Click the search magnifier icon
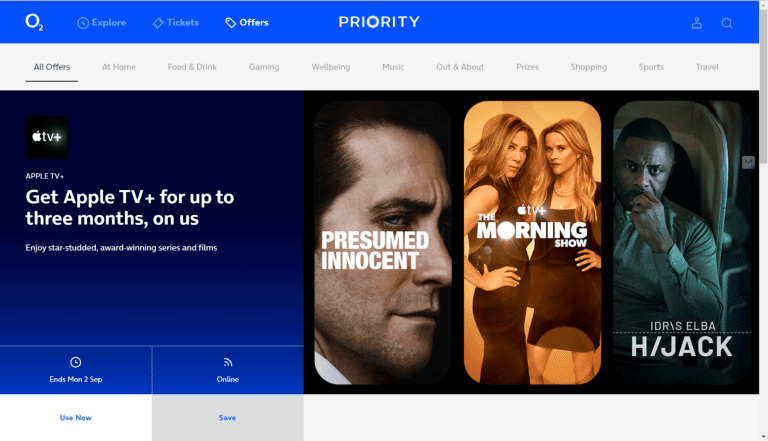Viewport: 768px width, 441px height. tap(727, 23)
